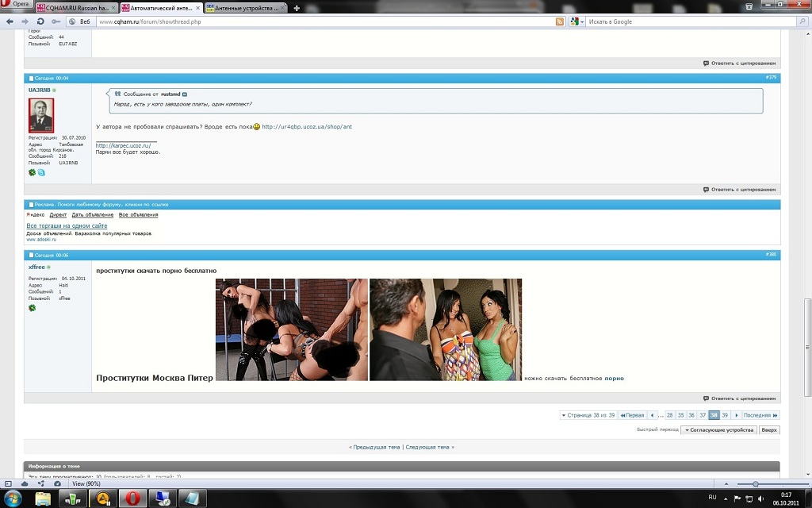Go to page 28
Image resolution: width=812 pixels, height=508 pixels.
coord(669,415)
